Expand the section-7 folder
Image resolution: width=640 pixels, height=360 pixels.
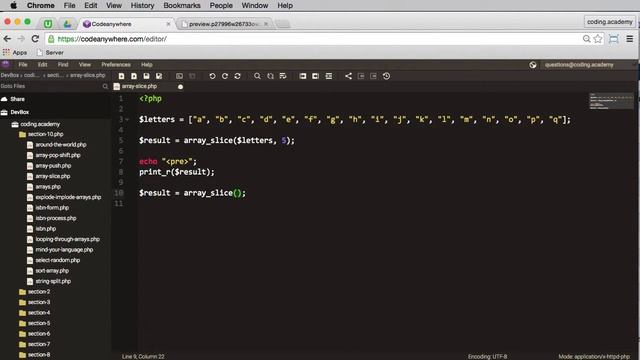(x=39, y=344)
